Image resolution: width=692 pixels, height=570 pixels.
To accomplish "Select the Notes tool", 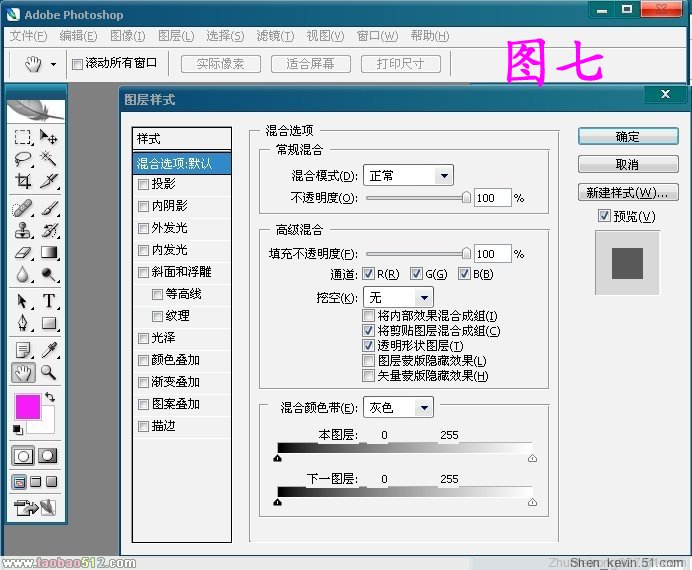I will pos(23,350).
